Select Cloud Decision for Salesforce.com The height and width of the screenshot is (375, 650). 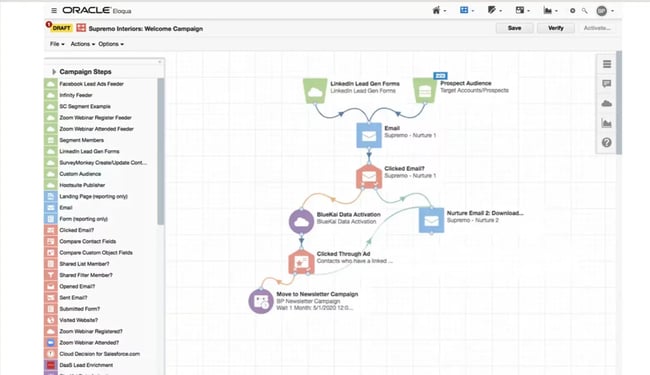pos(100,353)
